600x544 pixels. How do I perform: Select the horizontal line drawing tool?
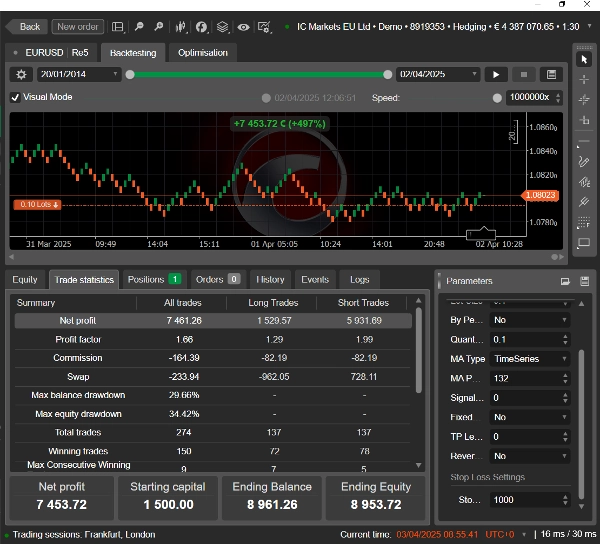pos(584,142)
